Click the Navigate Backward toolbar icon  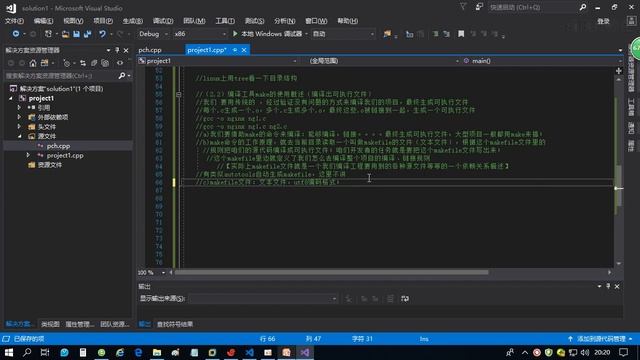point(16,34)
